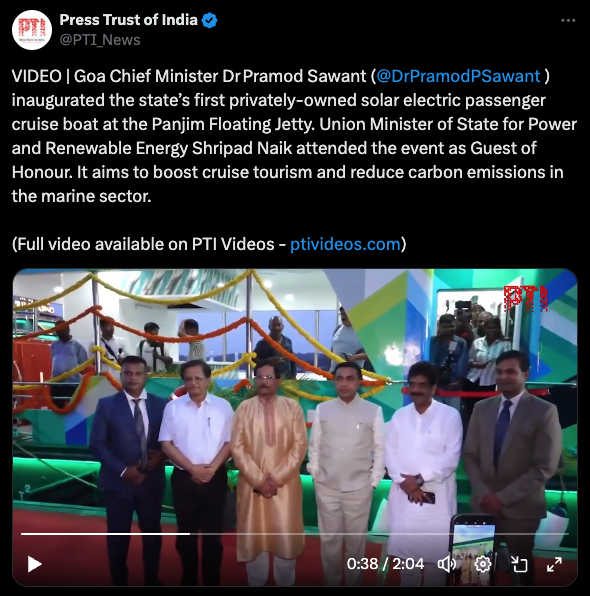
Task: Seek along the video progress bar
Action: (x=295, y=534)
